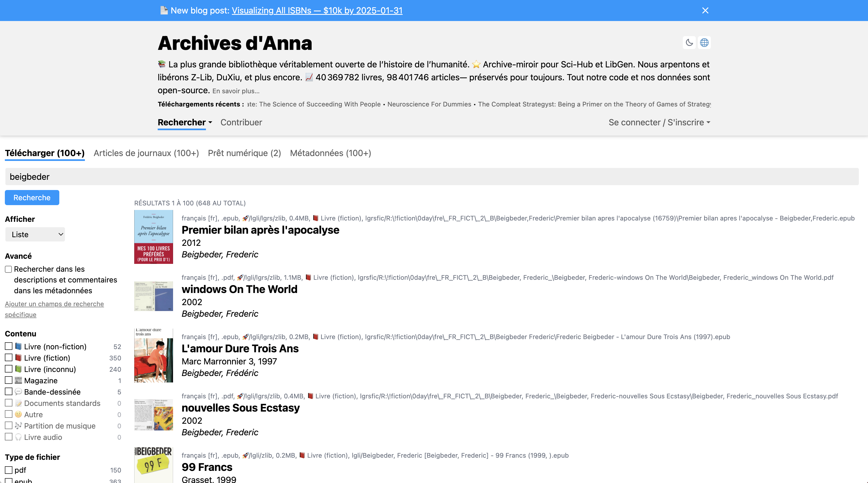Open 99 Francs result

[x=207, y=467]
